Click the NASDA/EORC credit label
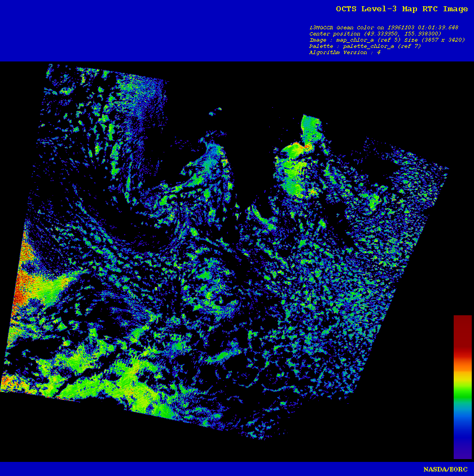Image resolution: width=474 pixels, height=476 pixels. click(446, 469)
